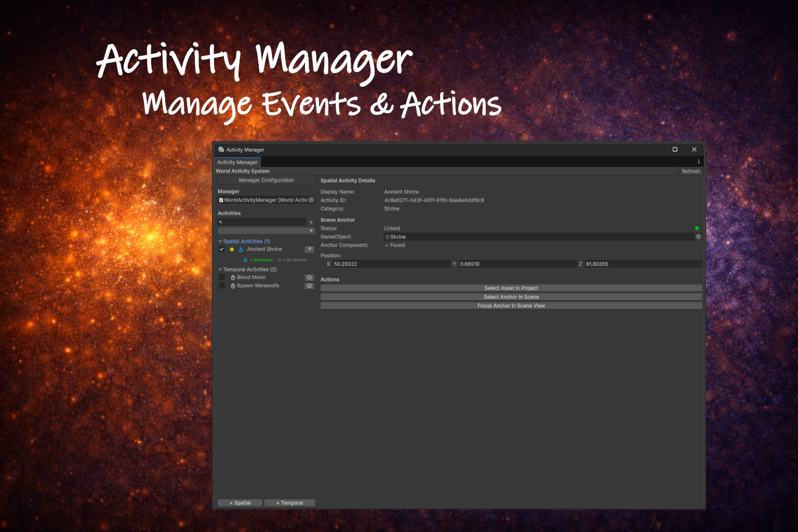Enable the Spawn Werewolfs checkbox
The height and width of the screenshot is (532, 798).
click(x=222, y=286)
